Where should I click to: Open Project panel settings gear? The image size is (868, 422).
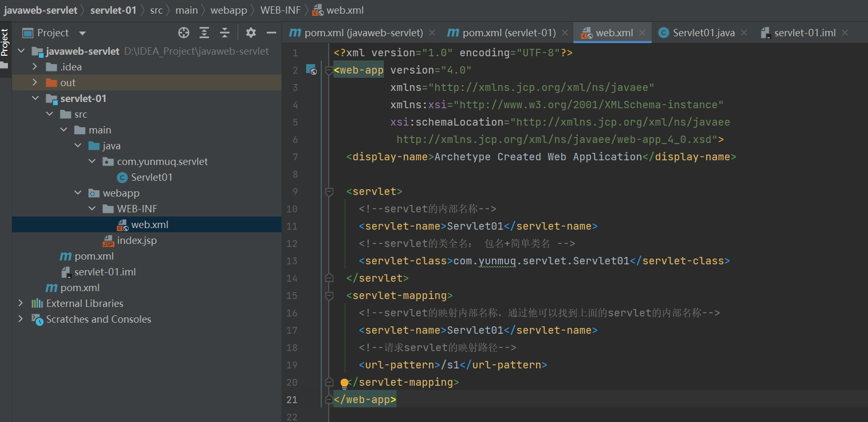tap(251, 33)
